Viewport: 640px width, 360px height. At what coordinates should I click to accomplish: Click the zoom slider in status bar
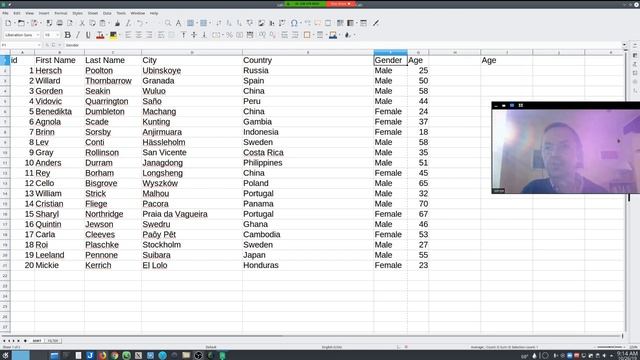coord(611,347)
